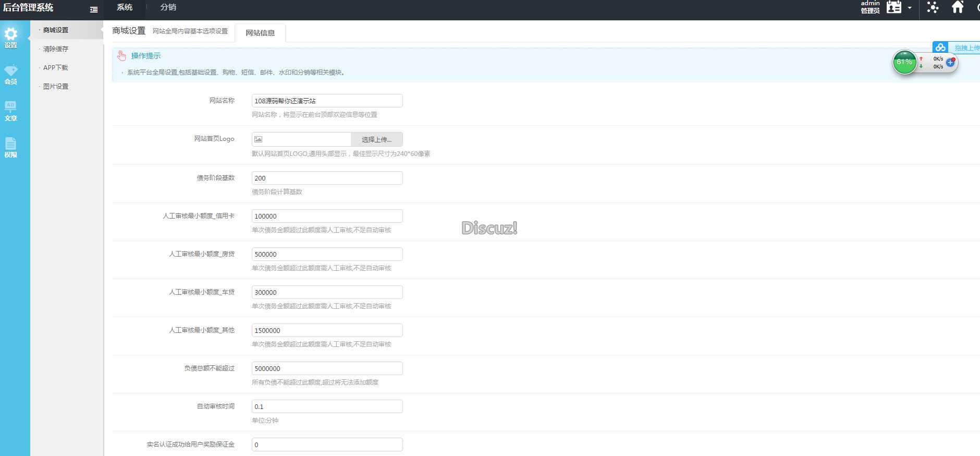
Task: Focus the 网站名称 input field
Action: click(327, 101)
